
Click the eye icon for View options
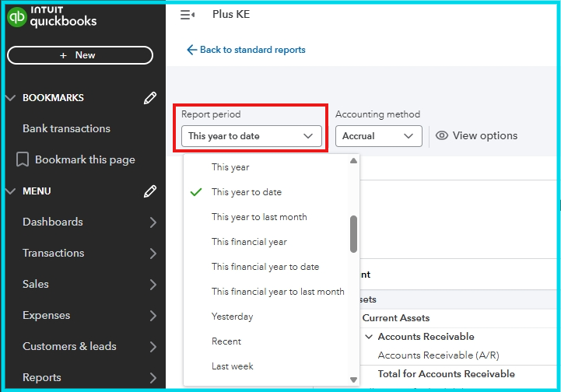click(442, 136)
